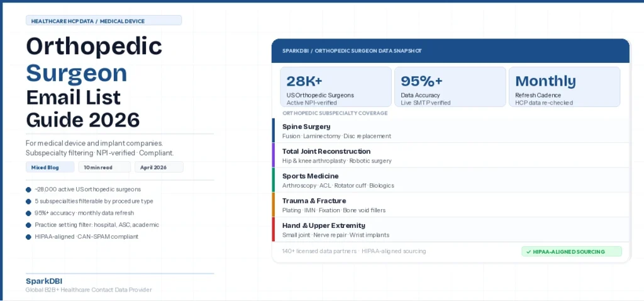644x301 pixels.
Task: Click the Monthly Refresh Cadence card
Action: coord(564,87)
